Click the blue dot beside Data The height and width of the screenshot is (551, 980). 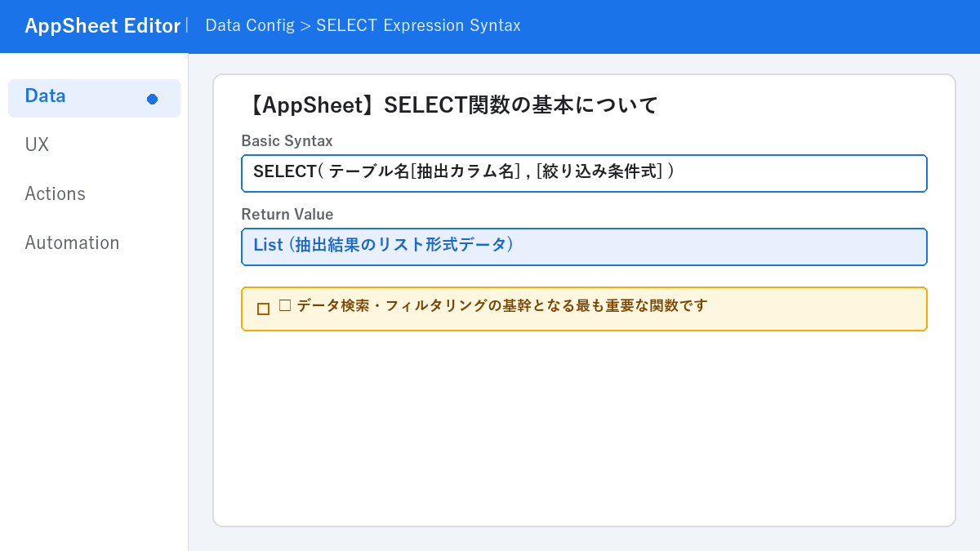[152, 99]
